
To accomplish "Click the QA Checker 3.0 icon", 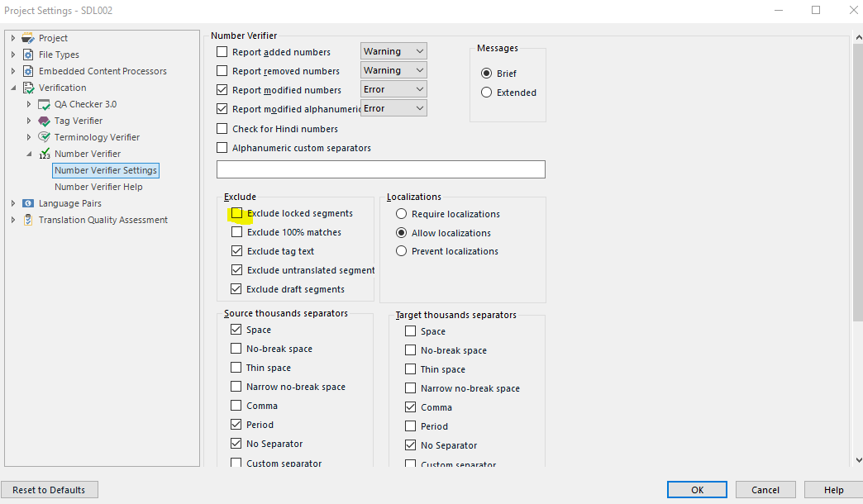I will click(44, 105).
